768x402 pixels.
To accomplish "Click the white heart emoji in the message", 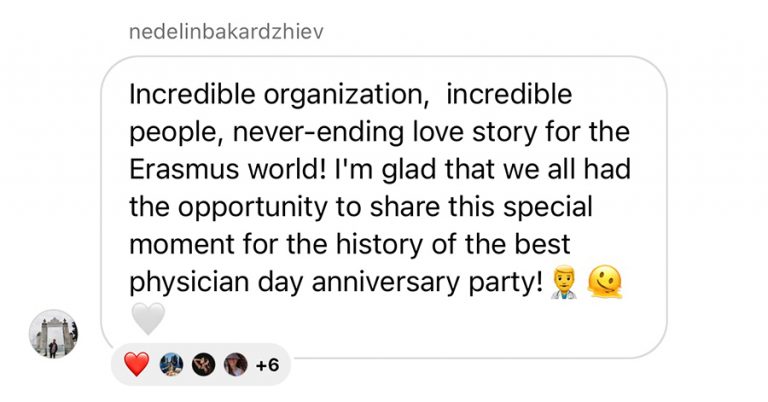I will pyautogui.click(x=148, y=319).
